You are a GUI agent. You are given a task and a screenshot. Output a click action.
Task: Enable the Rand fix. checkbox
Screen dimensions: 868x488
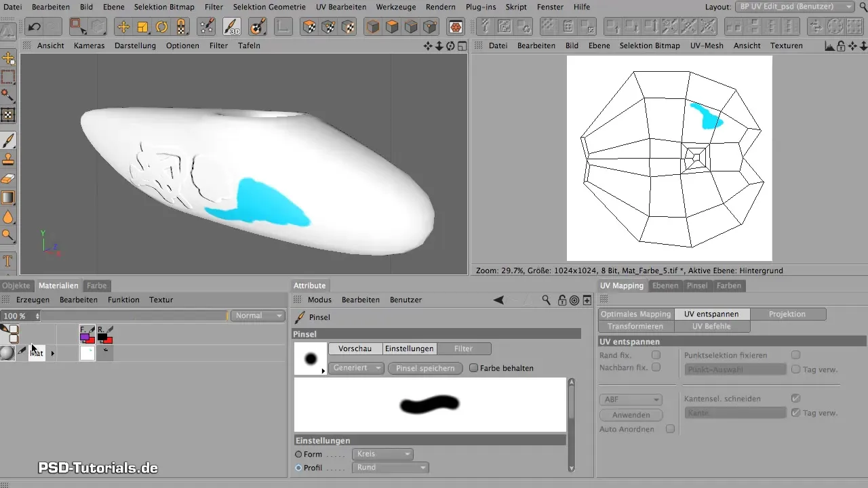[x=656, y=354]
